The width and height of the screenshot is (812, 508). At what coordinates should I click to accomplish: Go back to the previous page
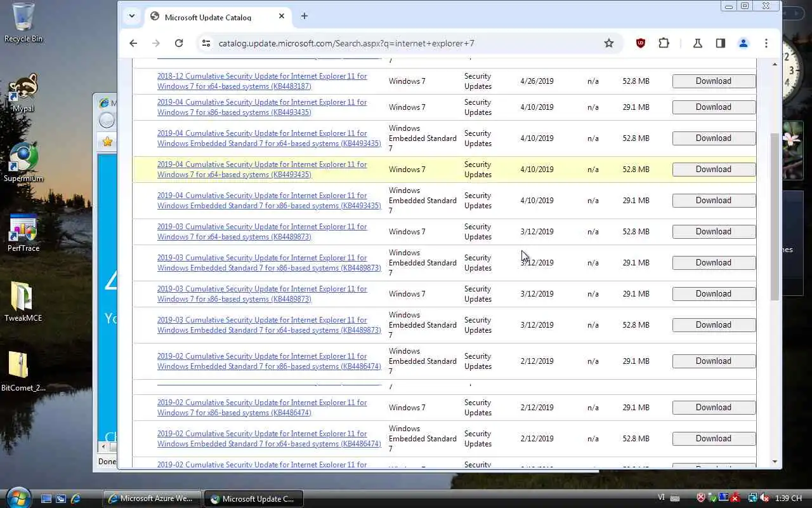[x=133, y=43]
